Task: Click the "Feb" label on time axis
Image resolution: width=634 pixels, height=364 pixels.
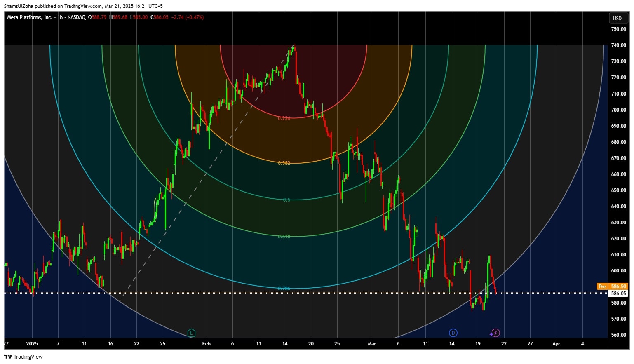Action: coord(207,344)
